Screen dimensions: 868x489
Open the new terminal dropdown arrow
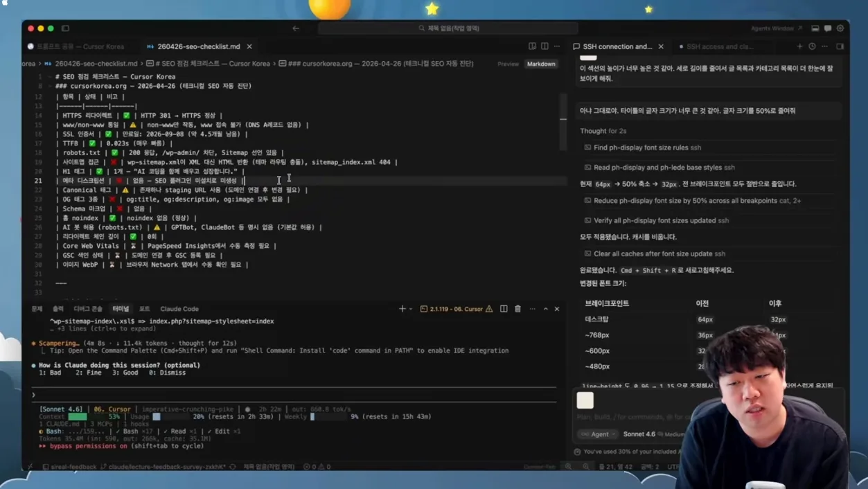410,309
